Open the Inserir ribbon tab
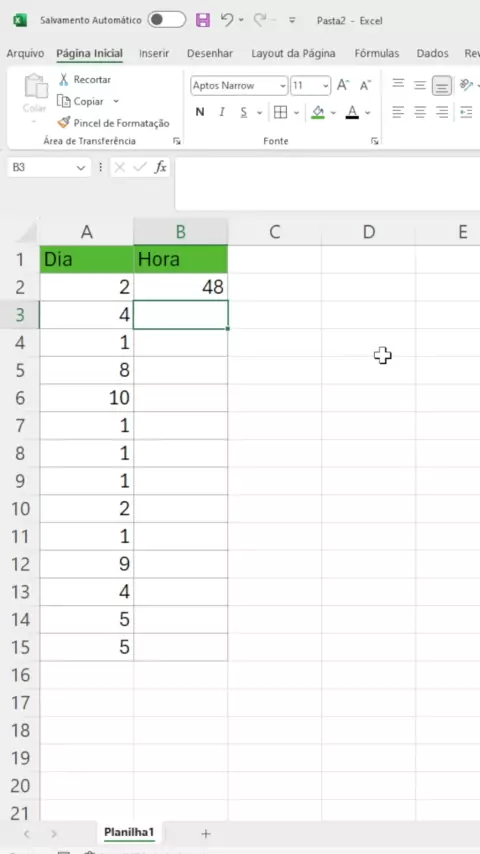The height and width of the screenshot is (854, 480). tap(154, 53)
